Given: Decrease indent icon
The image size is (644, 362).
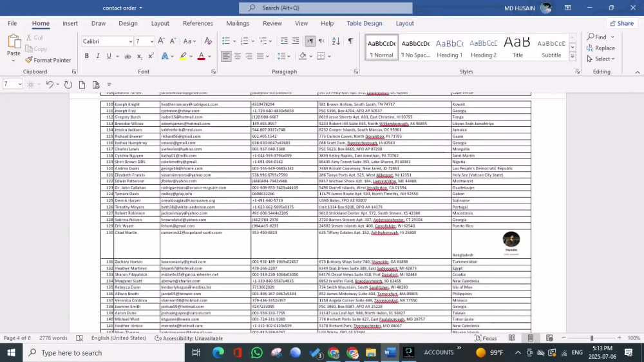Looking at the screenshot, I should point(284,41).
